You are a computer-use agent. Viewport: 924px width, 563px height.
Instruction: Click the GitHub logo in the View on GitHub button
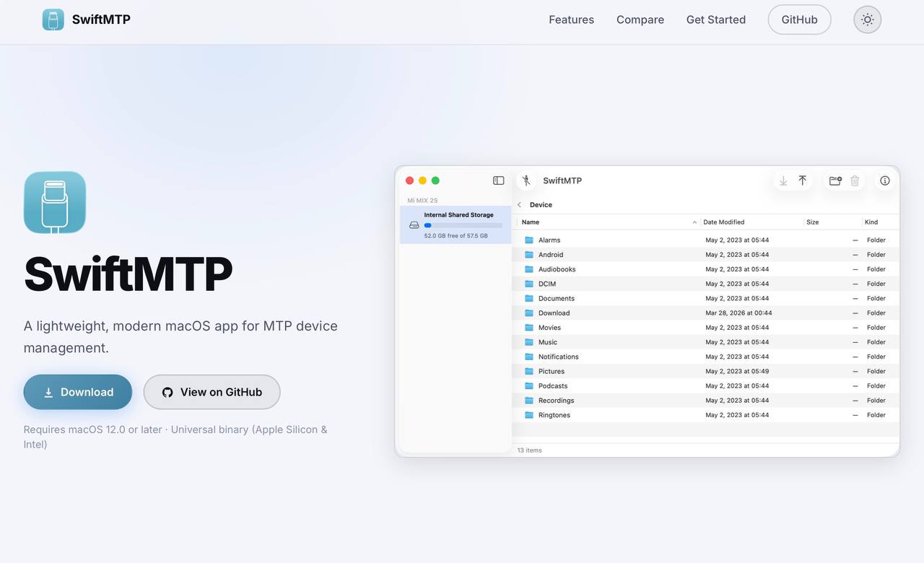pyautogui.click(x=167, y=392)
